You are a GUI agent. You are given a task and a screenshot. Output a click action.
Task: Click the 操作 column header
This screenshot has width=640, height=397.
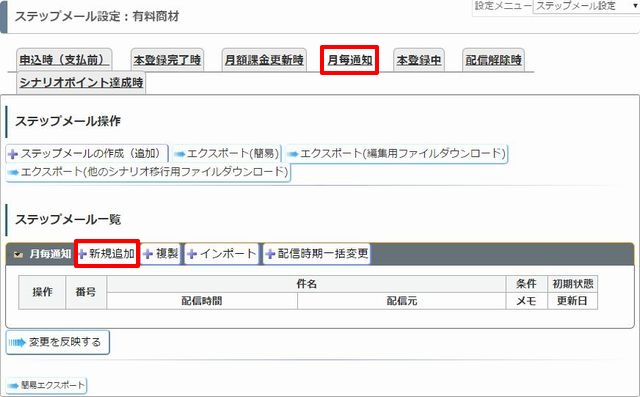42,292
